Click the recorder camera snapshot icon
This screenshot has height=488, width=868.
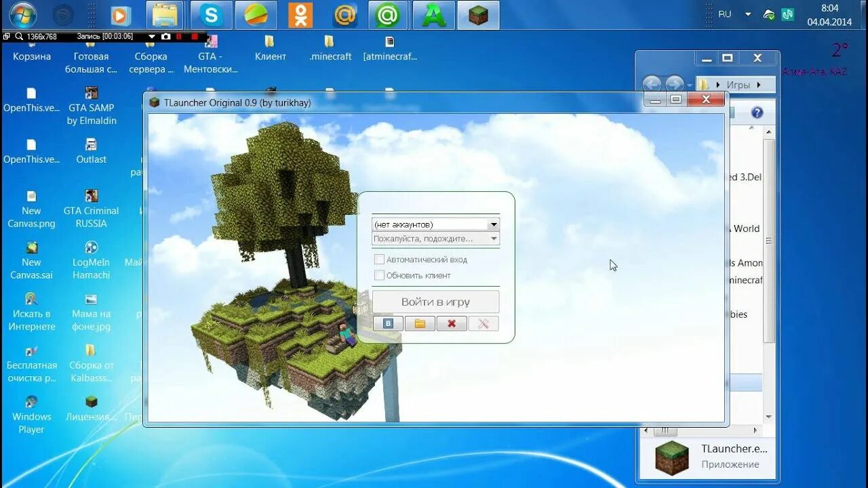pos(165,37)
